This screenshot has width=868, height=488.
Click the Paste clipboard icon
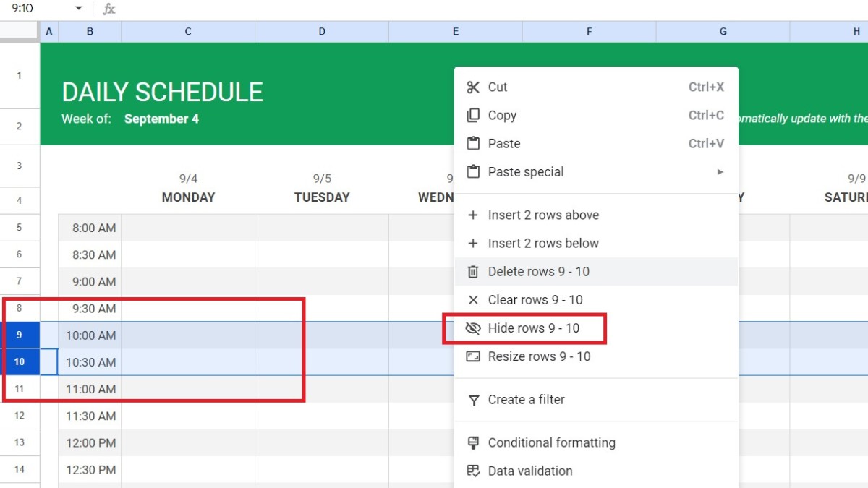click(474, 143)
